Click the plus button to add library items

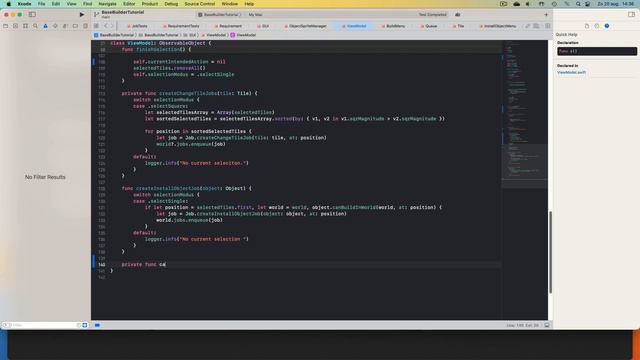[x=546, y=15]
